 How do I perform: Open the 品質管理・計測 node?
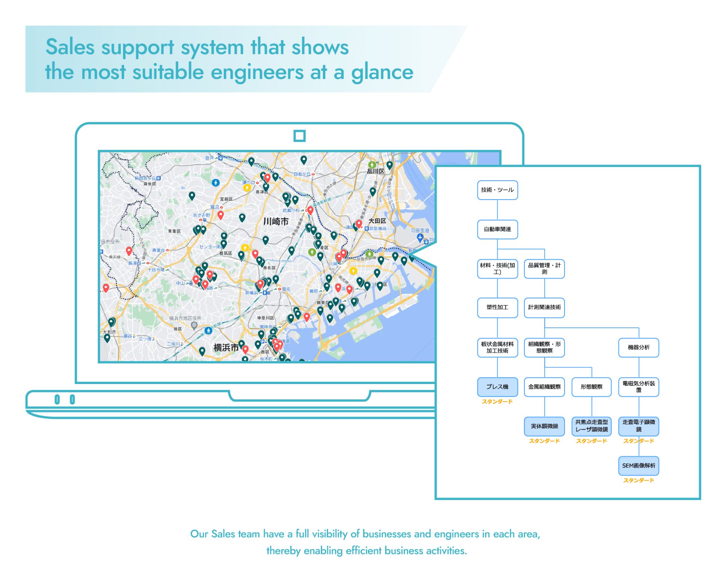pyautogui.click(x=544, y=268)
